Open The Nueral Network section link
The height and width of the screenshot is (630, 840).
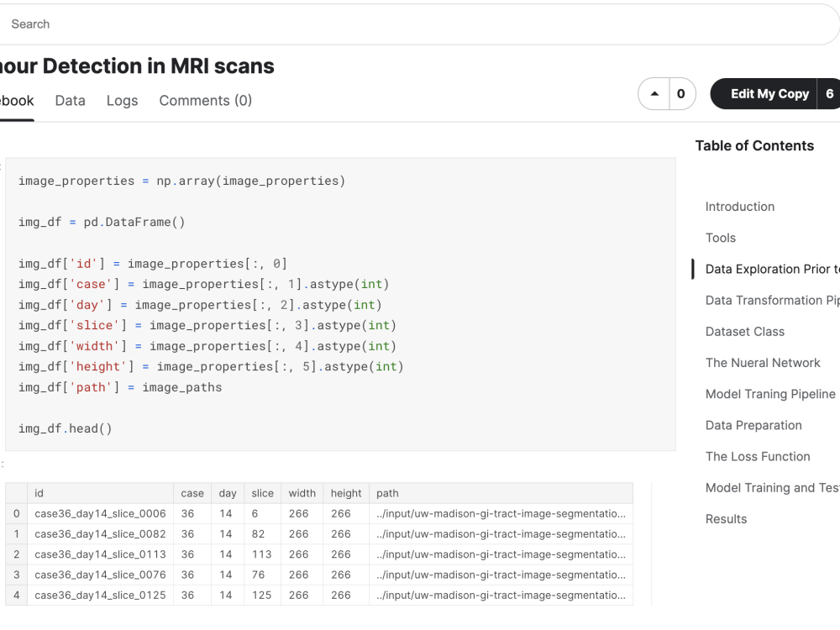pos(763,363)
